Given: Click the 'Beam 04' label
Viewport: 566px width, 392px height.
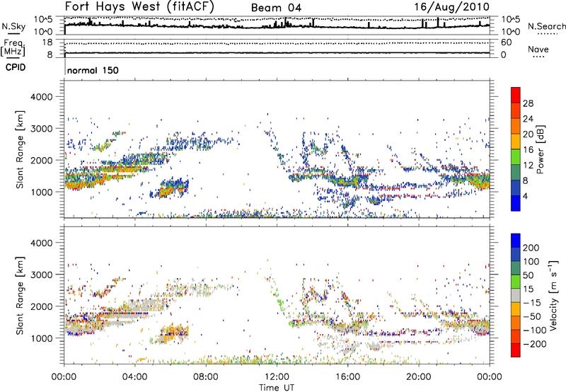Looking at the screenshot, I should (276, 8).
